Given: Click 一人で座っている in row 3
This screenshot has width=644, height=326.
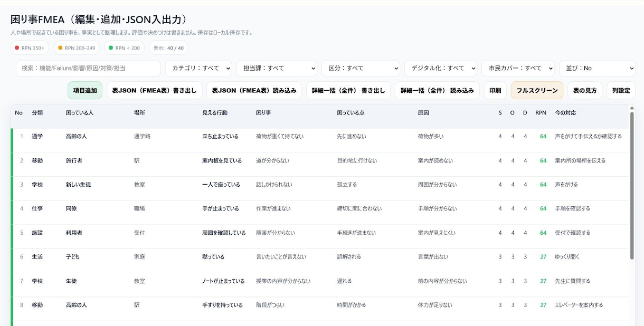Looking at the screenshot, I should [221, 185].
